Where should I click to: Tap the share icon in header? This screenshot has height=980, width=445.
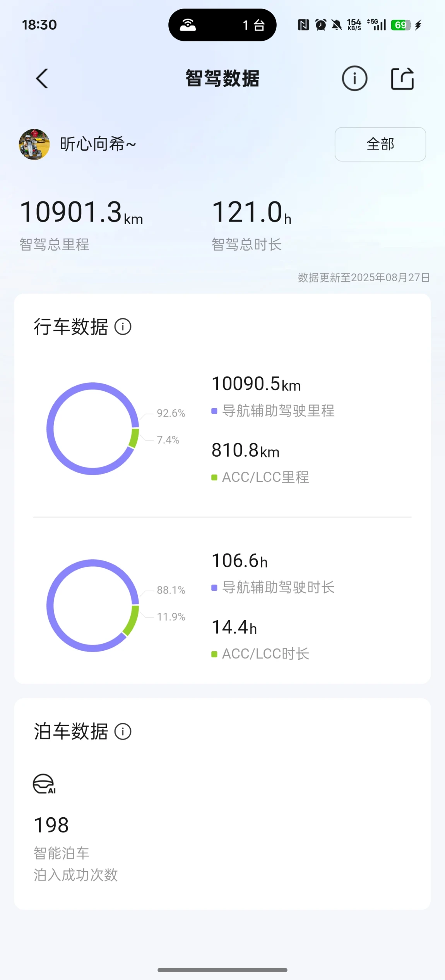pyautogui.click(x=402, y=79)
